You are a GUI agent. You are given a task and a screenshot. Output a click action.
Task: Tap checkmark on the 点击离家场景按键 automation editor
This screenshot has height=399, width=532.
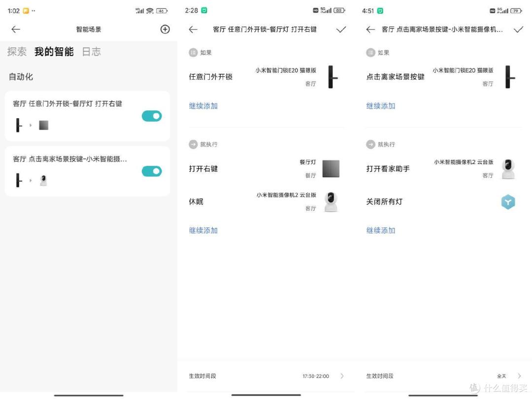click(518, 30)
